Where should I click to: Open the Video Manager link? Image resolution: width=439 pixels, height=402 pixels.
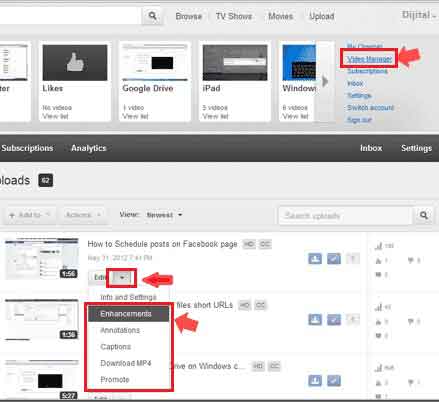pyautogui.click(x=369, y=59)
